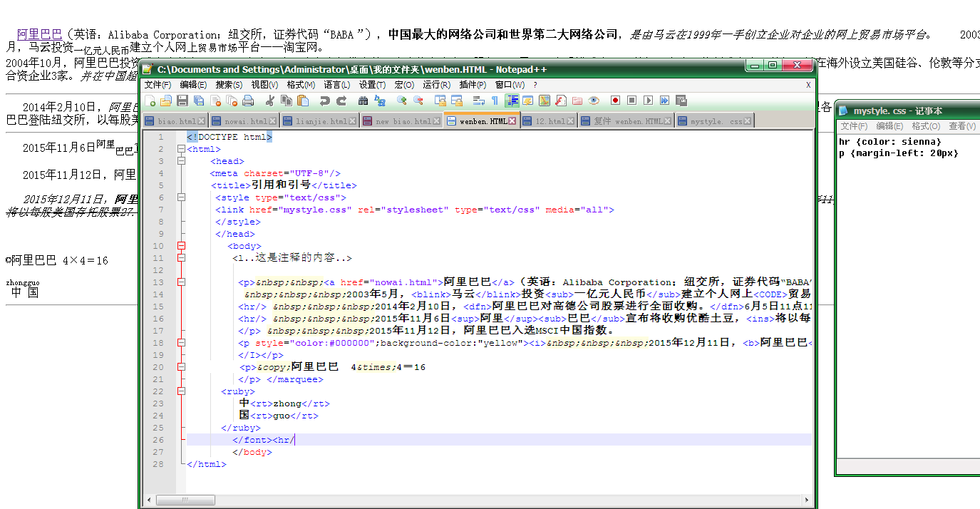980x509 pixels.
Task: Click the horizontal scrollbar left arrow
Action: pos(149,500)
